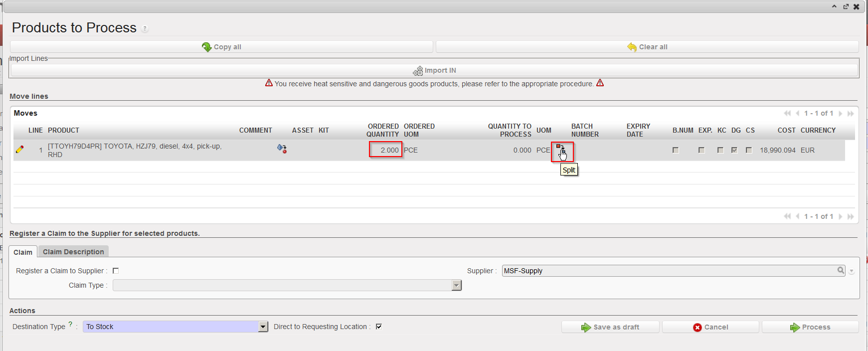The width and height of the screenshot is (868, 351).
Task: Click Destination Type help question mark
Action: click(x=70, y=324)
